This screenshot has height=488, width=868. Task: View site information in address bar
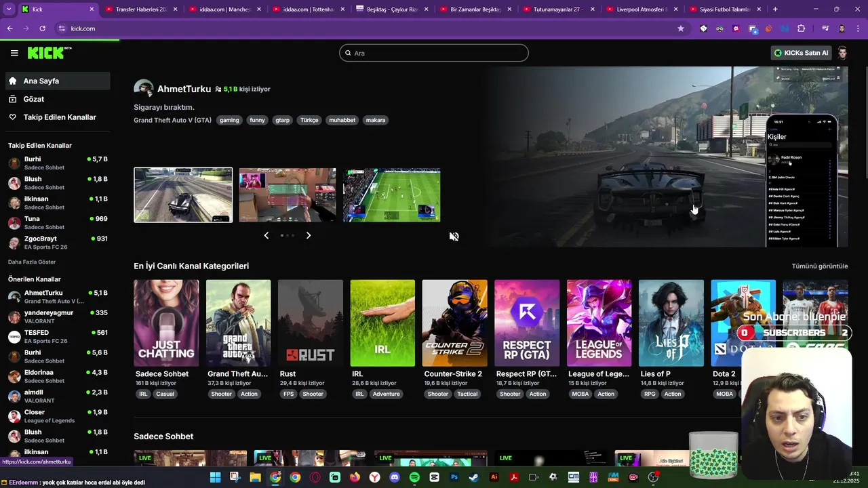(x=62, y=28)
